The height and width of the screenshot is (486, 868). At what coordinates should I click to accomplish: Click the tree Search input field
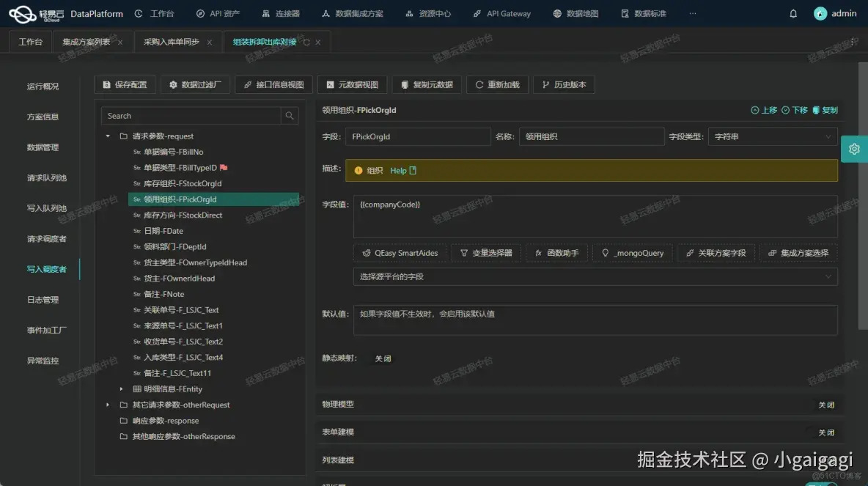point(191,116)
